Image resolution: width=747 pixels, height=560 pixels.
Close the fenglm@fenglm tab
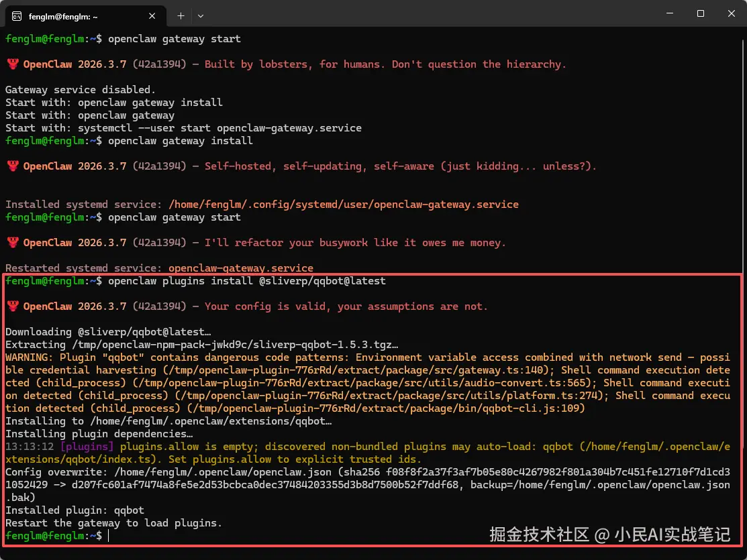click(152, 16)
